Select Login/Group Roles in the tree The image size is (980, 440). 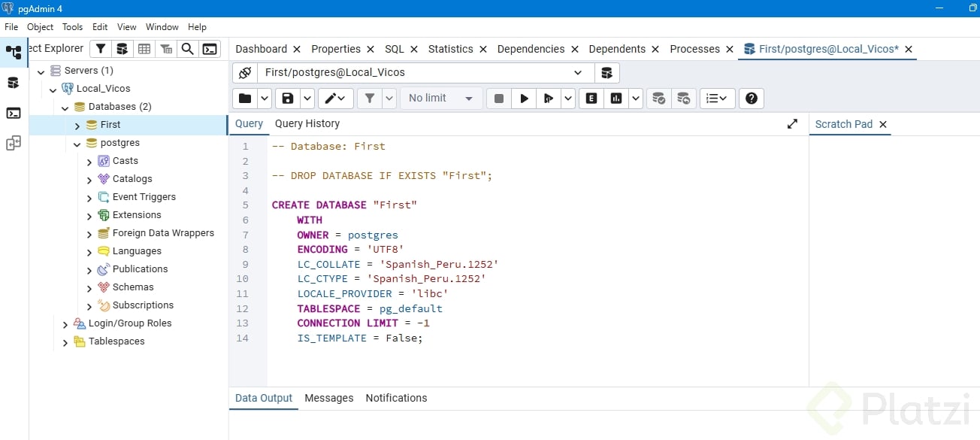[x=129, y=323]
